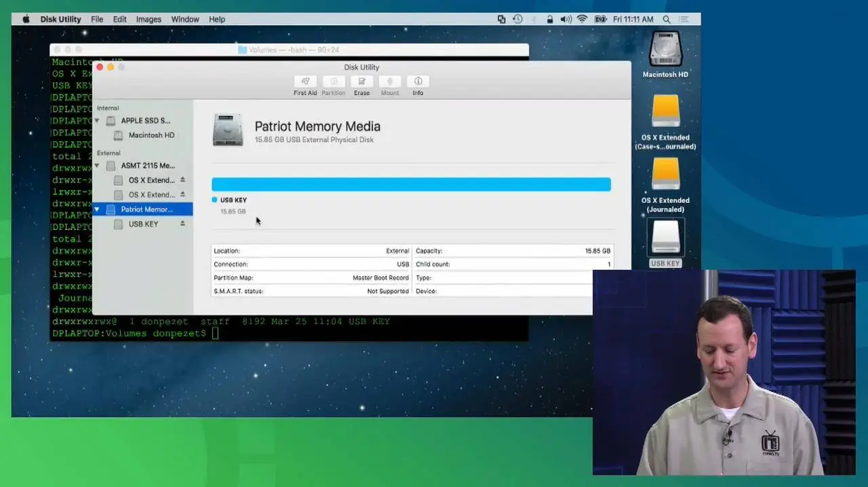This screenshot has height=487, width=868.
Task: Select the dimmed OS X Extend... sidebar volume
Action: click(152, 195)
